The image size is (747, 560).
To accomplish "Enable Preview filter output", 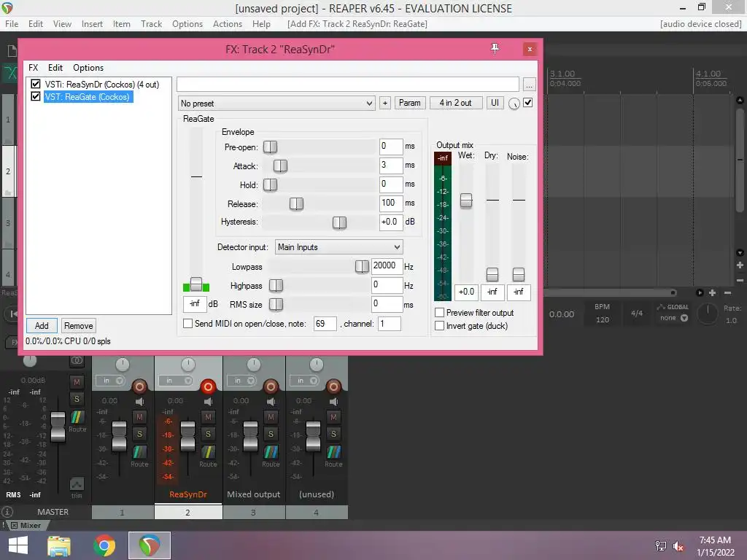I will [x=440, y=312].
